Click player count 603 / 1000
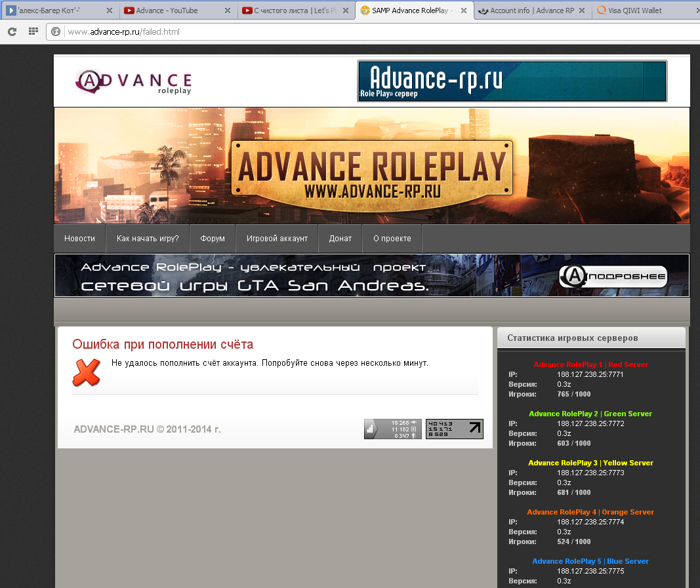The height and width of the screenshot is (588, 700). click(x=573, y=443)
